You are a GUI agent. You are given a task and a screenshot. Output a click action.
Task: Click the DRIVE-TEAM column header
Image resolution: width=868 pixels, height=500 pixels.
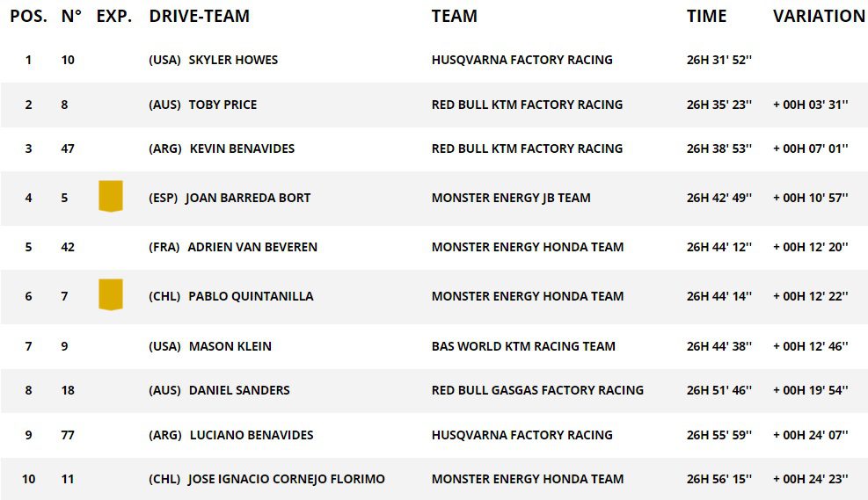pos(199,16)
